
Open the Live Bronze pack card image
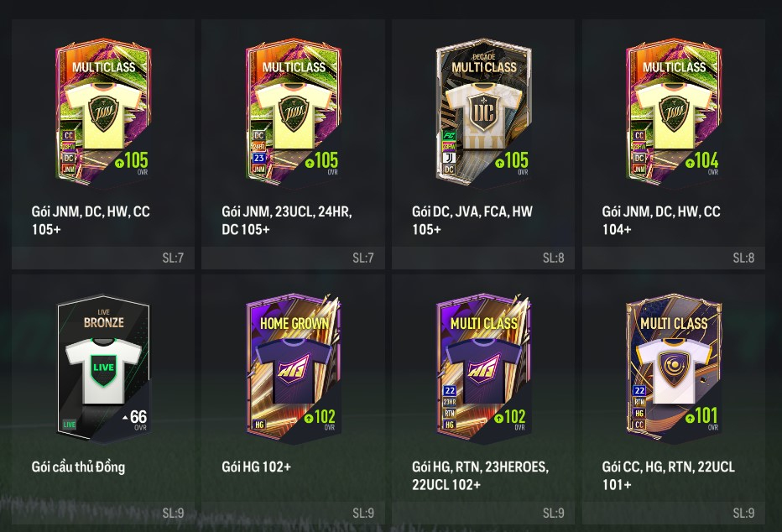pos(103,368)
